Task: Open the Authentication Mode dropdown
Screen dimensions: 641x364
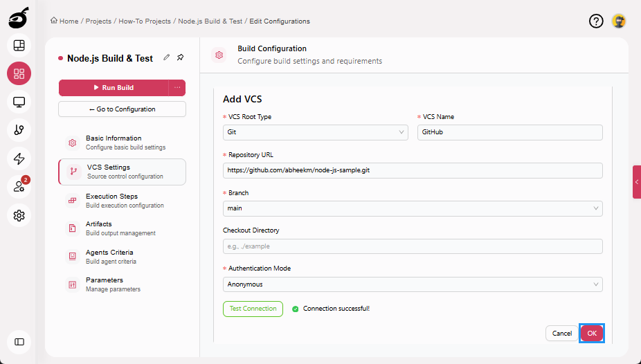Action: click(413, 284)
